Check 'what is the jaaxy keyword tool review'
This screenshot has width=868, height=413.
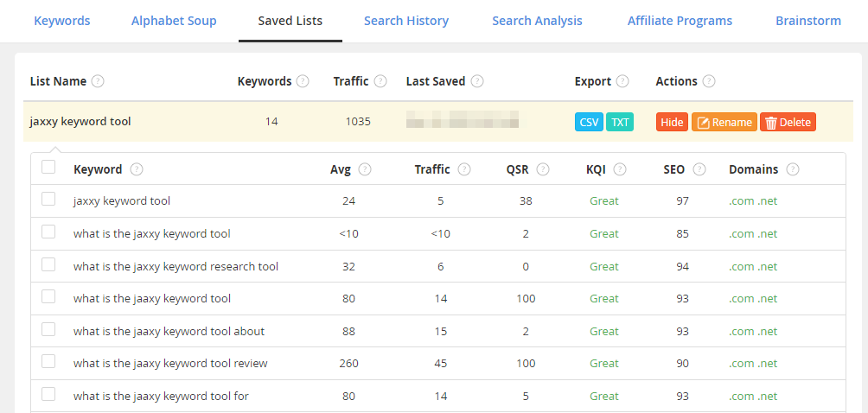point(48,361)
